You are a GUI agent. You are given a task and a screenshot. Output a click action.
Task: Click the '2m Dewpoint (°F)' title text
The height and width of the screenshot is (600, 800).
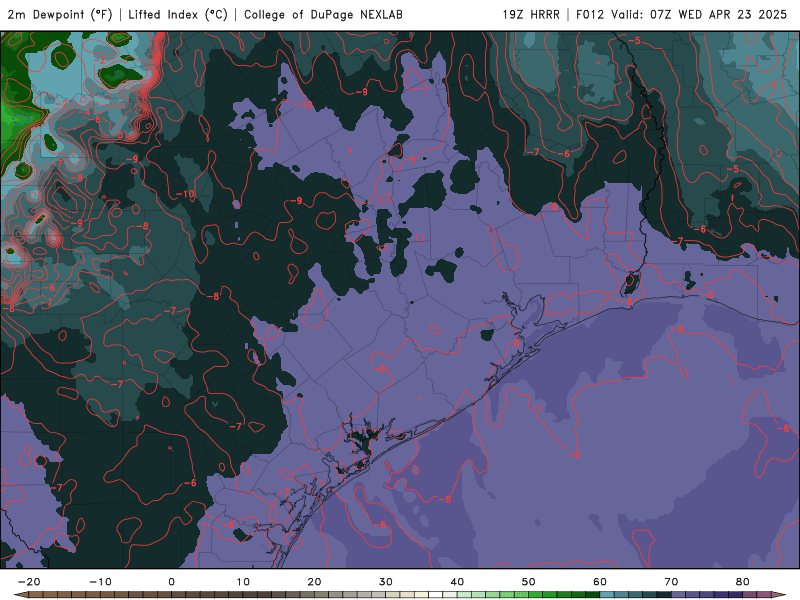[60, 14]
